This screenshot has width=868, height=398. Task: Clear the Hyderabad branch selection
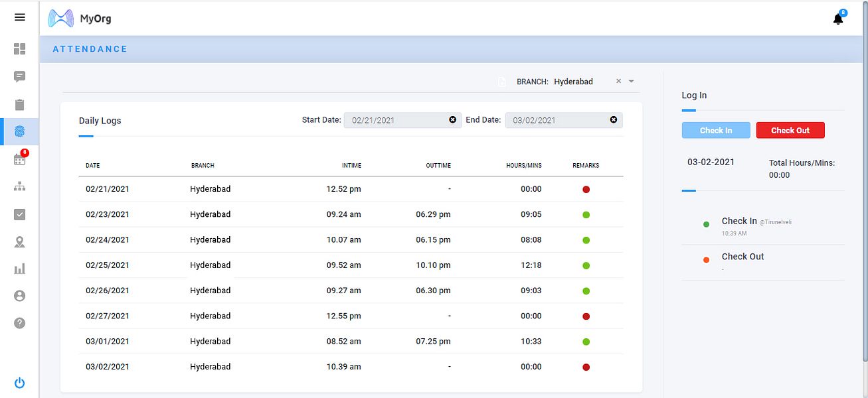coord(618,81)
